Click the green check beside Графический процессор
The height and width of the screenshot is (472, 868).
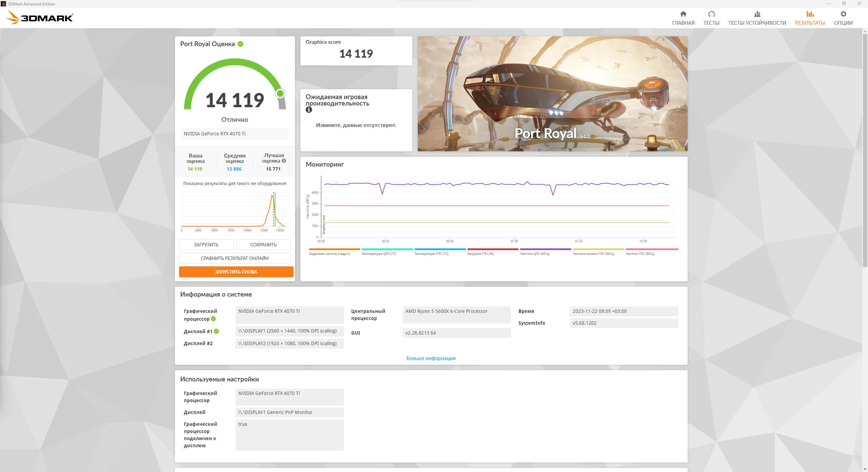point(213,319)
